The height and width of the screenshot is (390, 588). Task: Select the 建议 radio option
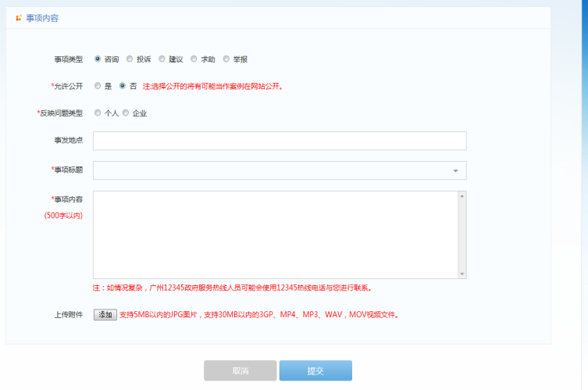(162, 59)
